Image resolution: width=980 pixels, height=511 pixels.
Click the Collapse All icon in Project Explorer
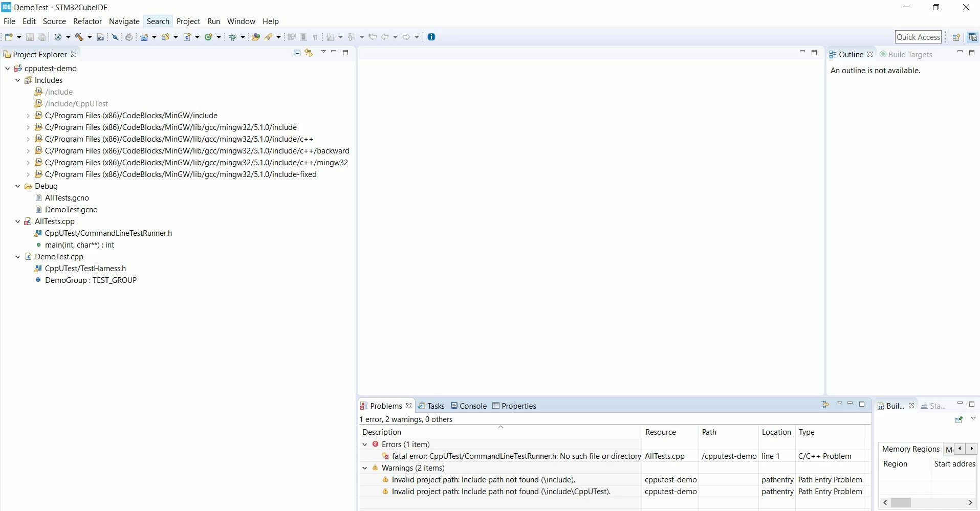pos(297,53)
